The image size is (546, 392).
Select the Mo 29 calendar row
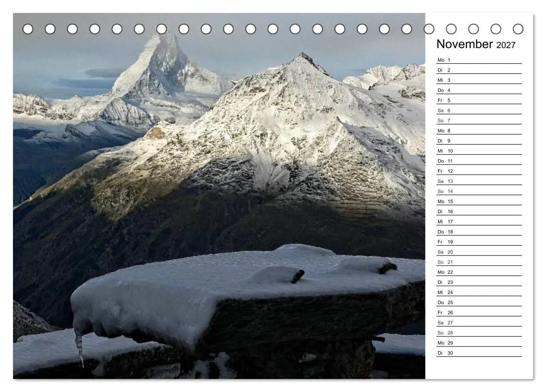(x=479, y=343)
